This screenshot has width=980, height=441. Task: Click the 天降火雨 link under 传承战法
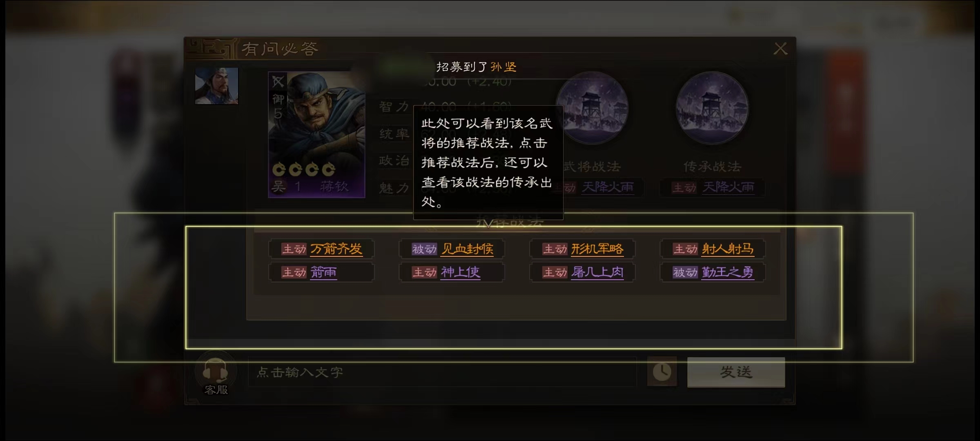coord(728,187)
